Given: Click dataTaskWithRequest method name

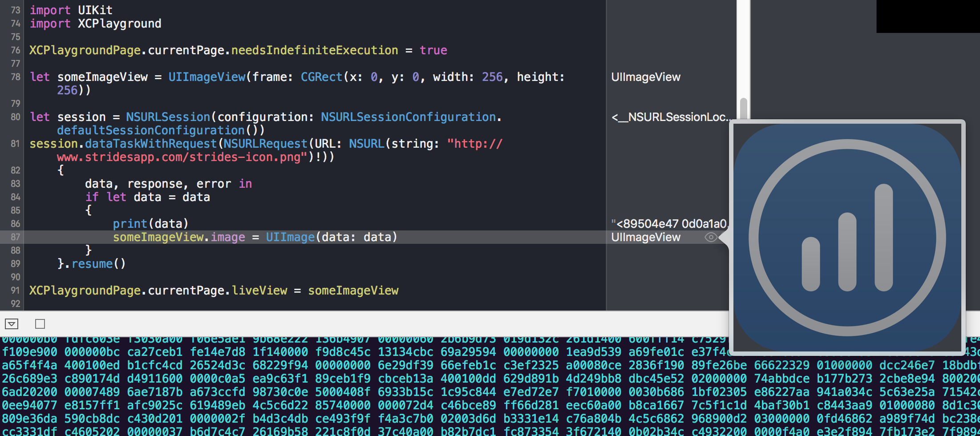Looking at the screenshot, I should (151, 144).
